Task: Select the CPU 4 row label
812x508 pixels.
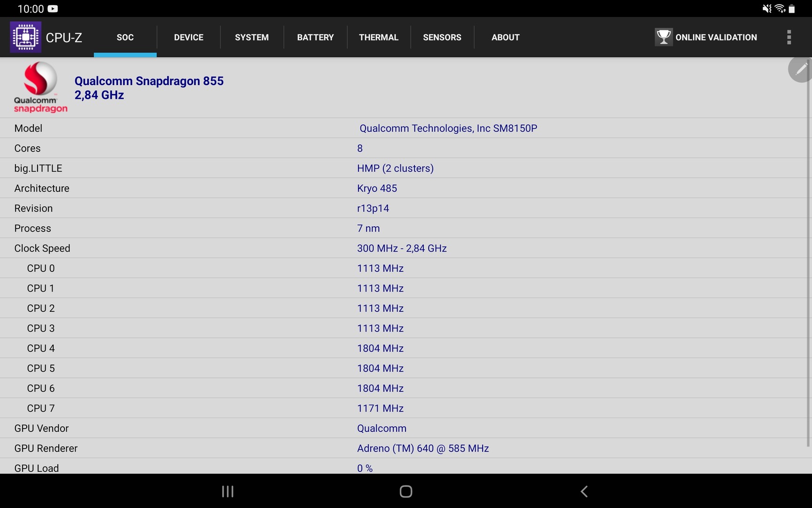Action: click(41, 348)
